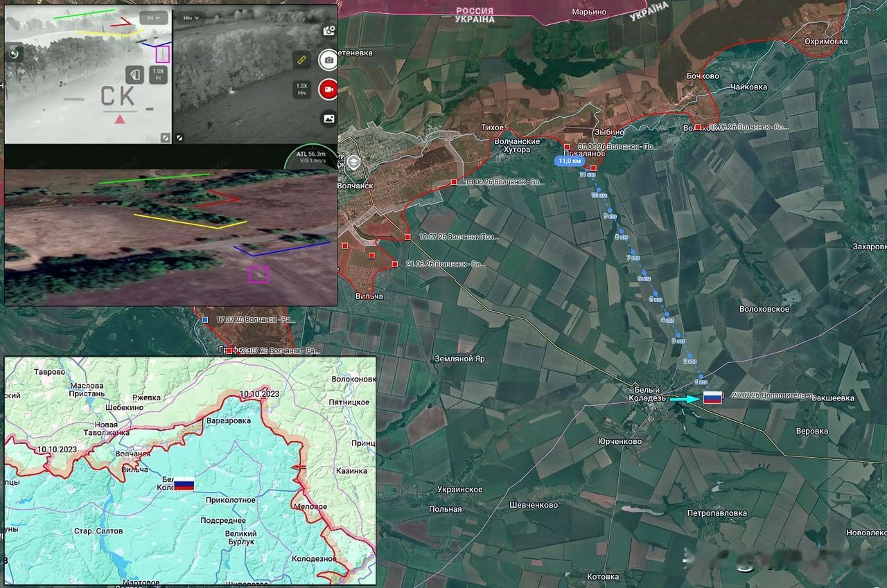Tap the photo shutter button
This screenshot has width=887, height=588.
click(x=328, y=60)
